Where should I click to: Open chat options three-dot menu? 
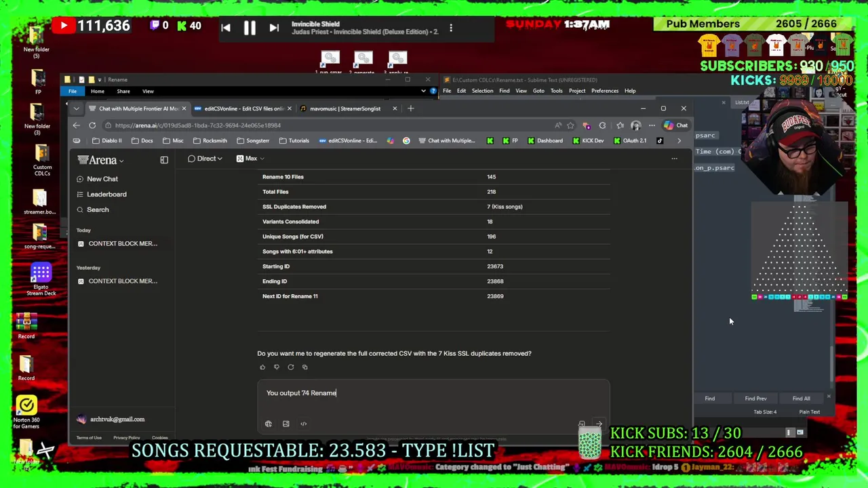point(674,159)
